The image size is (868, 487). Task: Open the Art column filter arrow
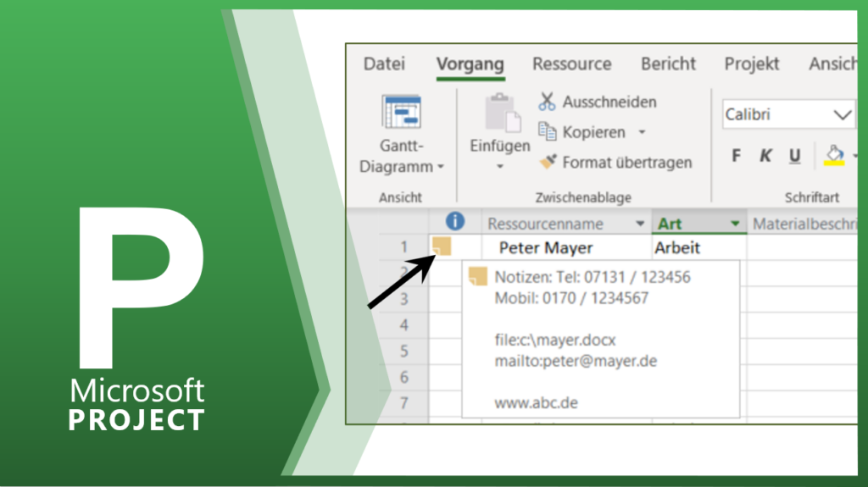point(735,224)
